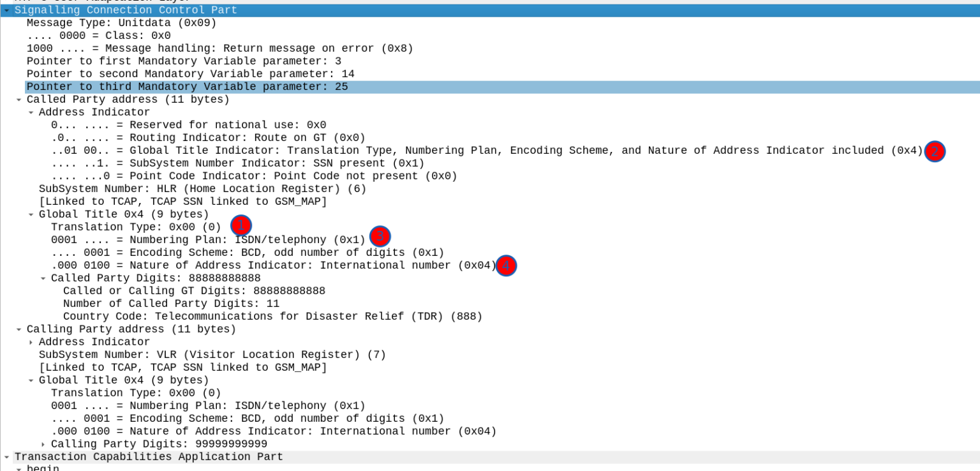This screenshot has height=471, width=980.
Task: Collapse the begin tree node
Action: (x=20, y=468)
